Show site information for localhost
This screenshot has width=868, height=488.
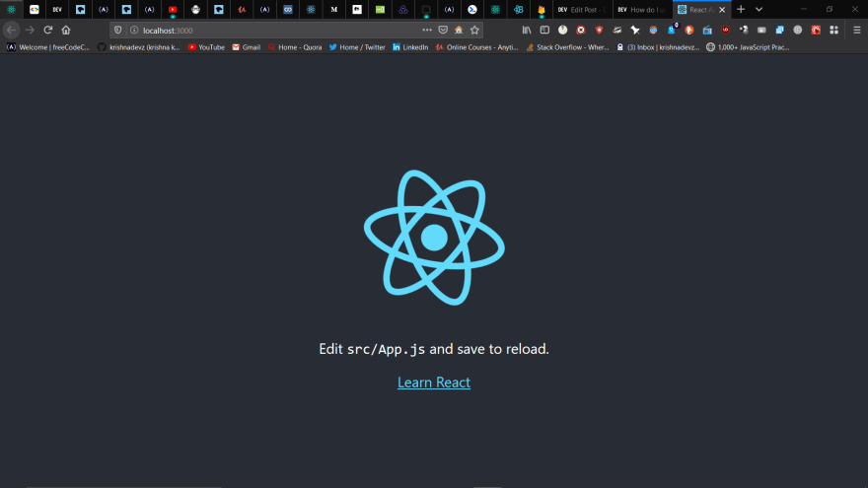pyautogui.click(x=134, y=31)
